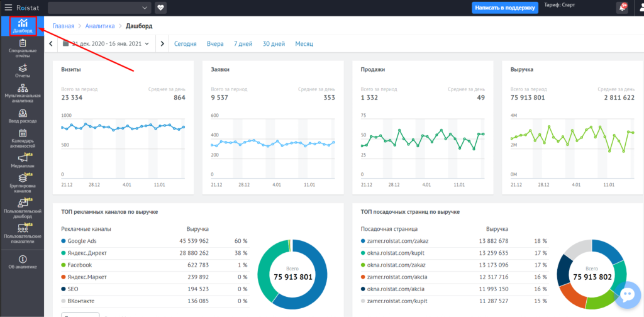Open the Дашборд sidebar icon
The width and height of the screenshot is (644, 317).
[23, 26]
